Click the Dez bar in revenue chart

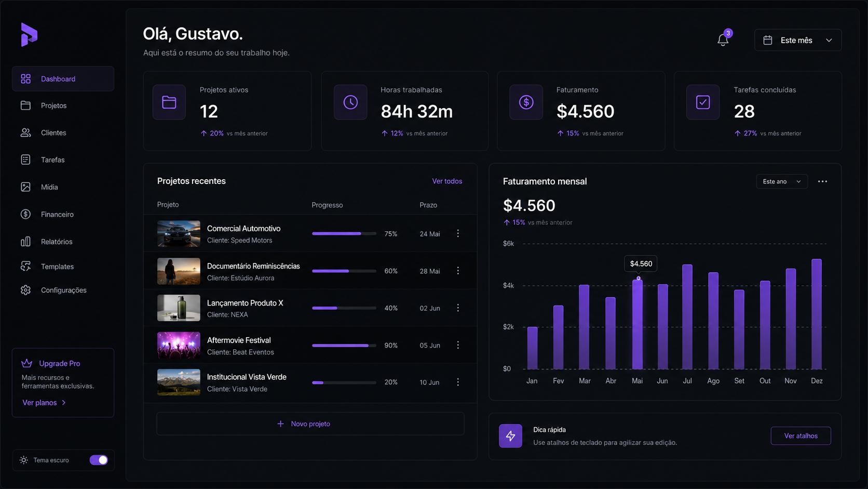pyautogui.click(x=817, y=314)
